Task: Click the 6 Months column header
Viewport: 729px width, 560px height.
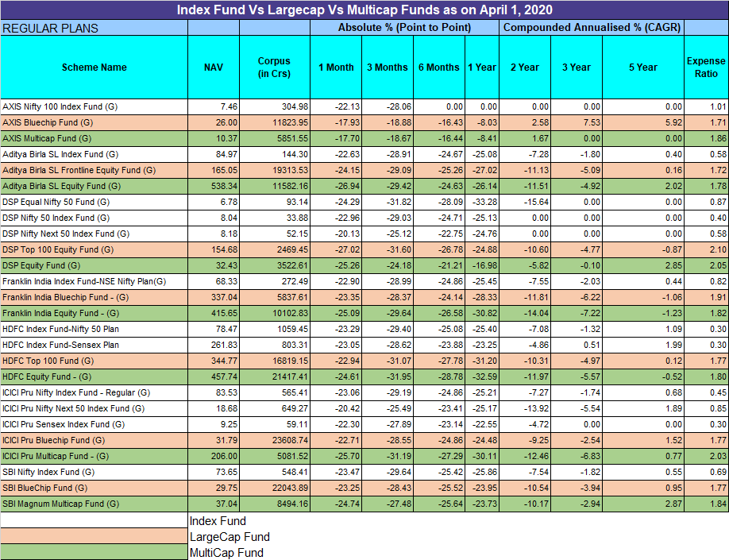Action: tap(439, 67)
